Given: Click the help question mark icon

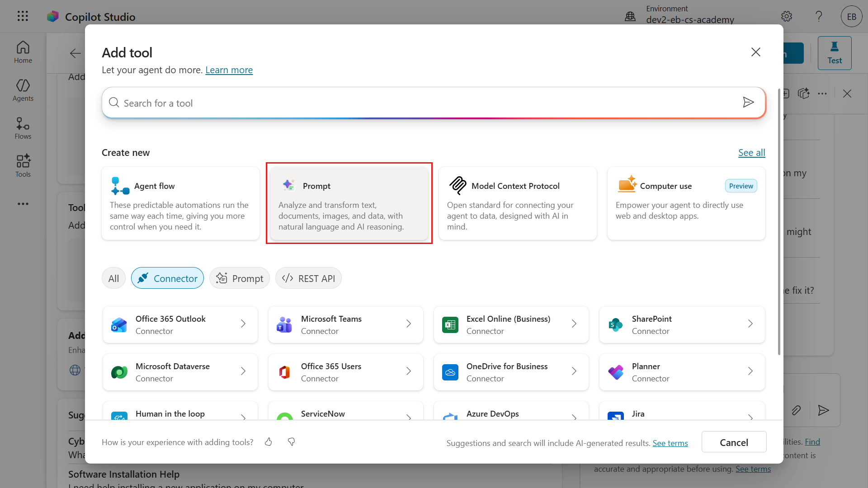Looking at the screenshot, I should [x=819, y=17].
